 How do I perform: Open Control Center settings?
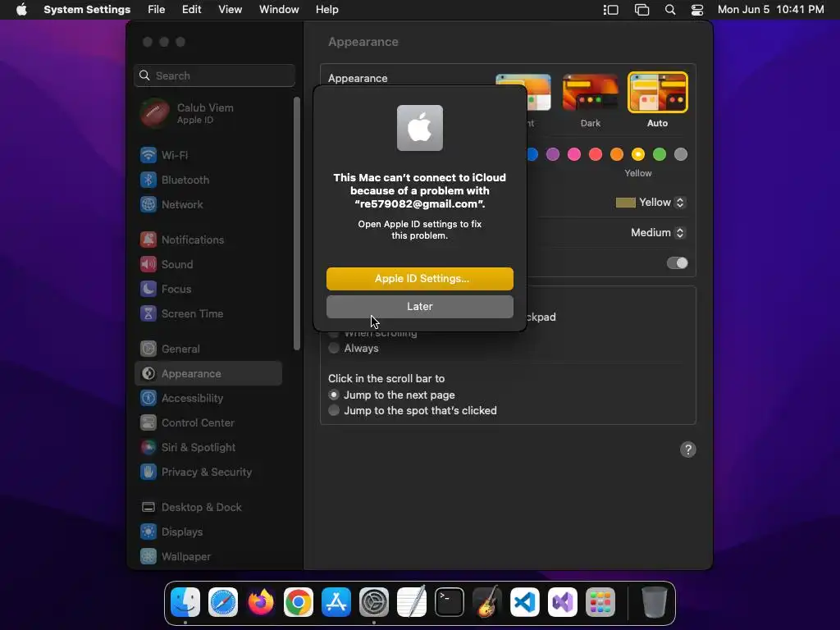pos(208,423)
